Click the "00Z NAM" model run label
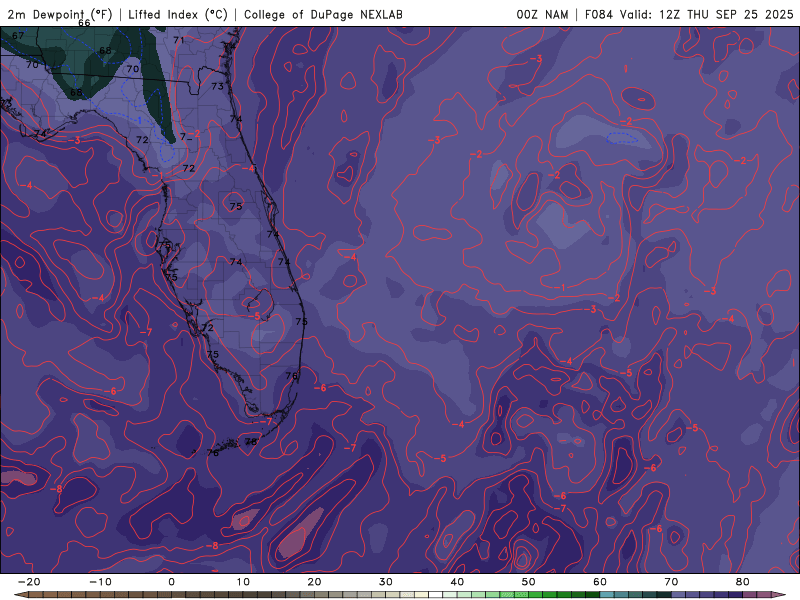Viewport: 800px width, 600px height. pyautogui.click(x=542, y=14)
